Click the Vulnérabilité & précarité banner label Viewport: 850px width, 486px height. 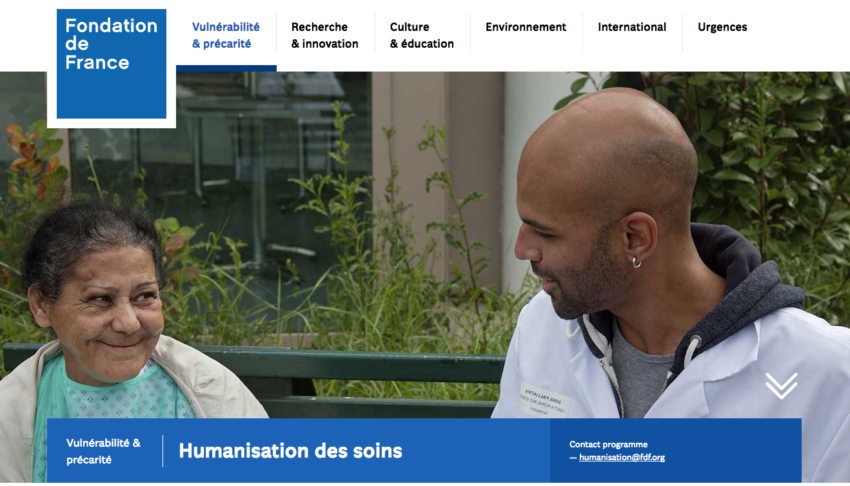tap(104, 451)
